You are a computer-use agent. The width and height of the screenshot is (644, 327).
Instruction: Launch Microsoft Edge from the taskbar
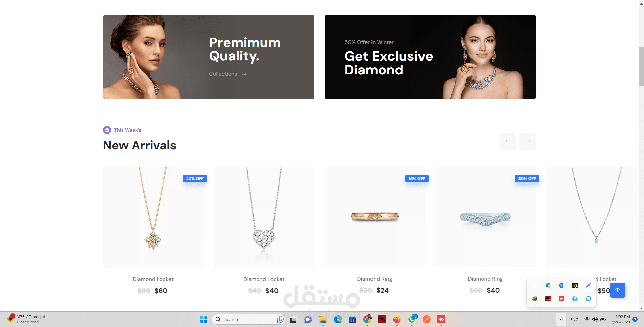coord(338,319)
